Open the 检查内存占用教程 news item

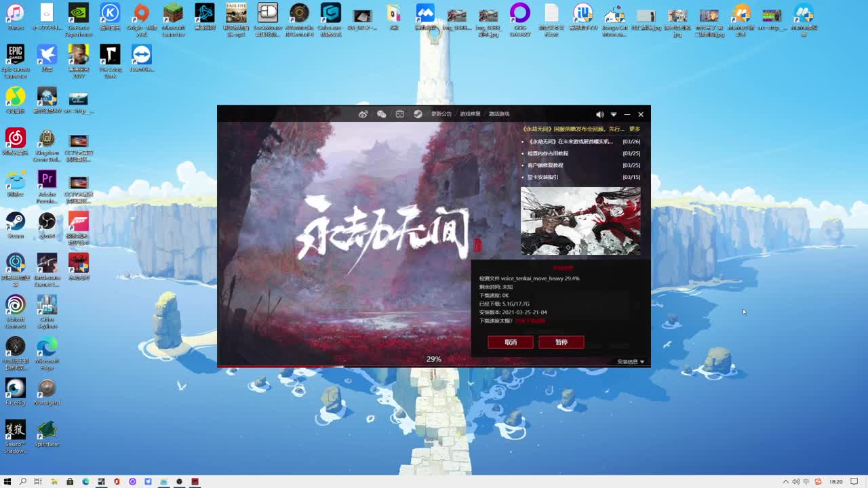pyautogui.click(x=548, y=153)
